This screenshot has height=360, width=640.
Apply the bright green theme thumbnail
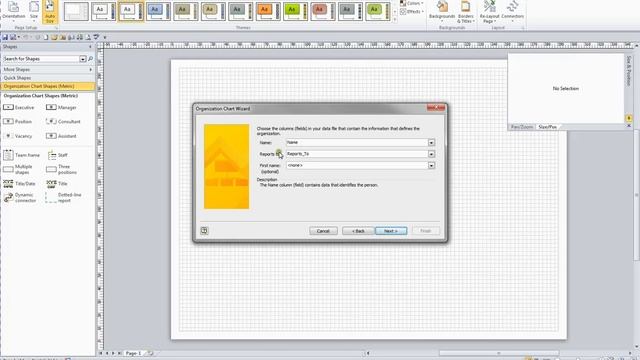[x=295, y=11]
